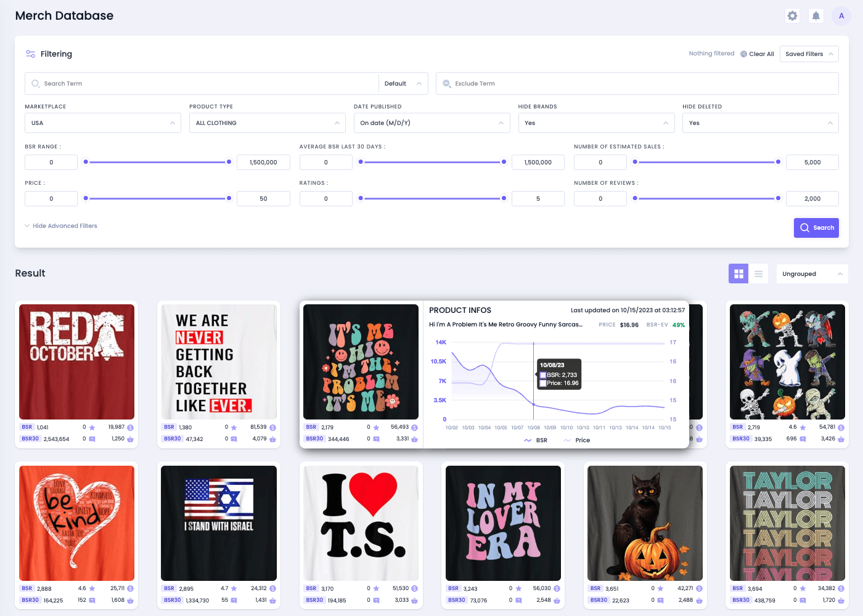
Task: Click the comment icon beside 152 reviews
Action: tap(92, 600)
